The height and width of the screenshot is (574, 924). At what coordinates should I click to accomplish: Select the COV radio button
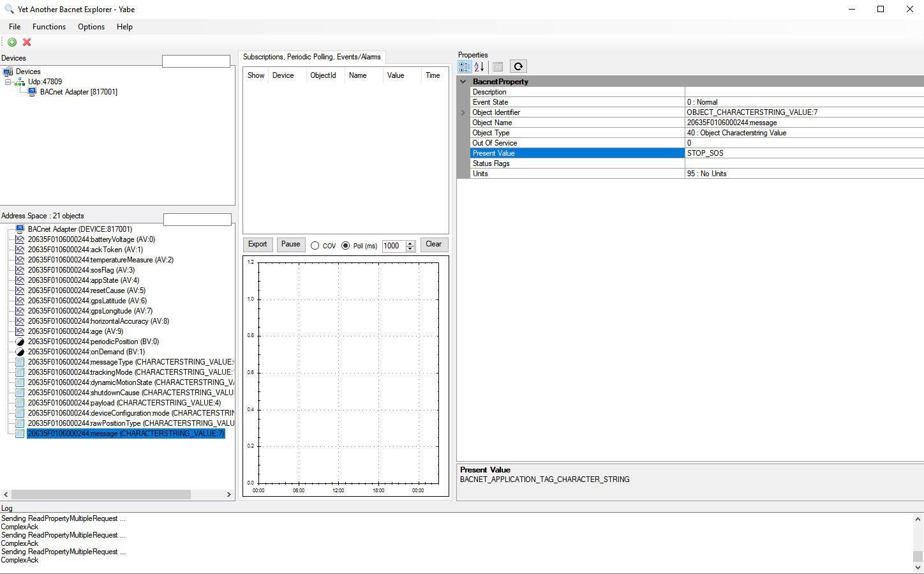click(315, 246)
